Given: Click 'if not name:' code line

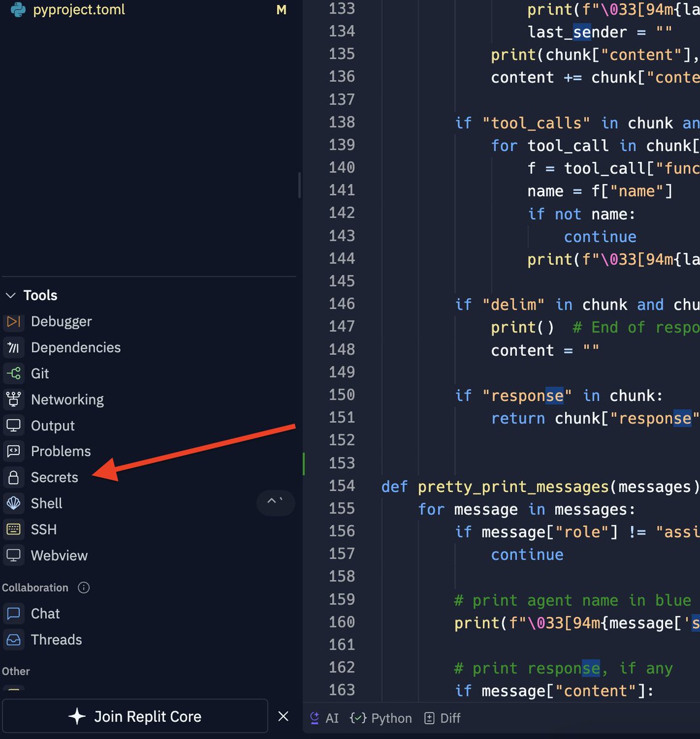Looking at the screenshot, I should tap(581, 214).
